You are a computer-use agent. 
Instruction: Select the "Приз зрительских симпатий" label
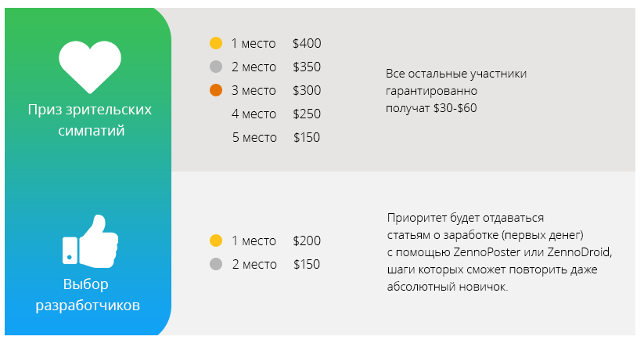point(90,120)
